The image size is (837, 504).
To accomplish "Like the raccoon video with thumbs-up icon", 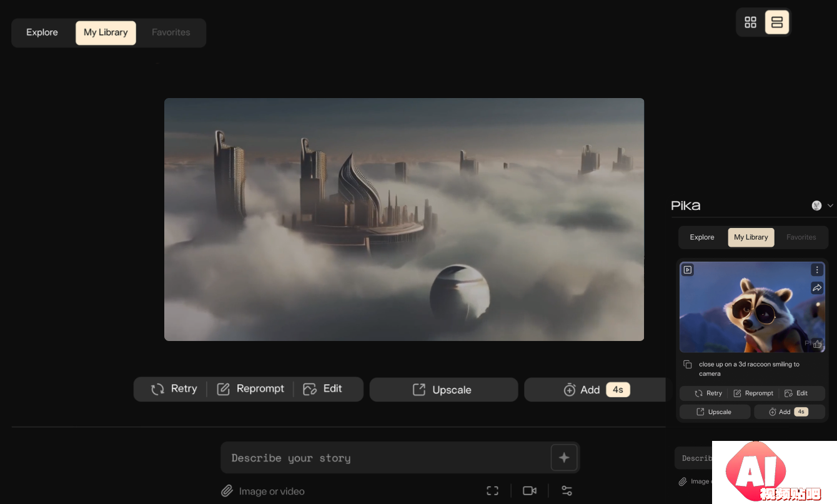I will point(817,343).
